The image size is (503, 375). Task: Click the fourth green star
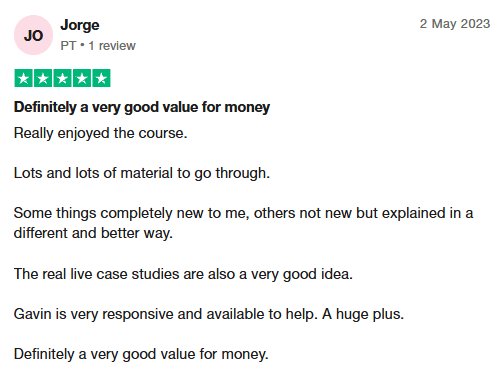click(82, 78)
